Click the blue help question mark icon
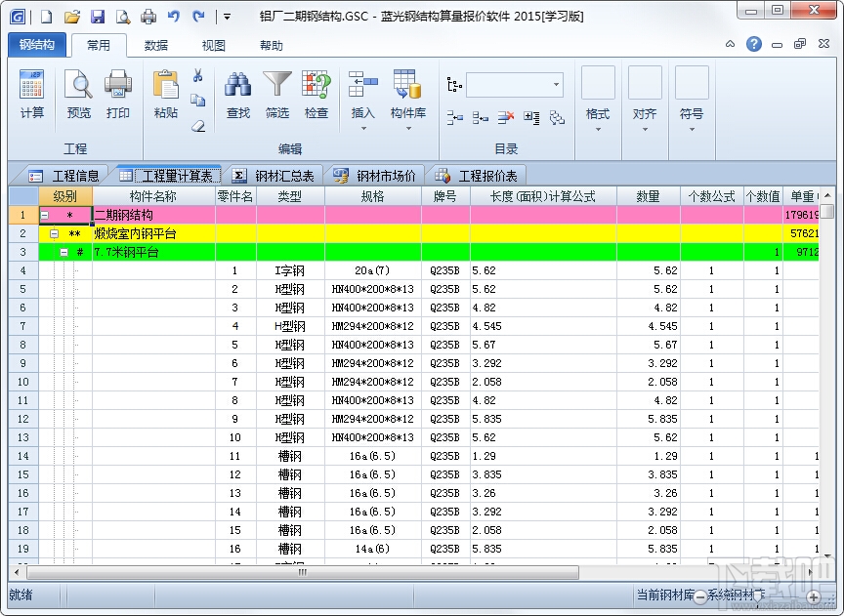Viewport: 844px width, 616px height. coord(754,44)
